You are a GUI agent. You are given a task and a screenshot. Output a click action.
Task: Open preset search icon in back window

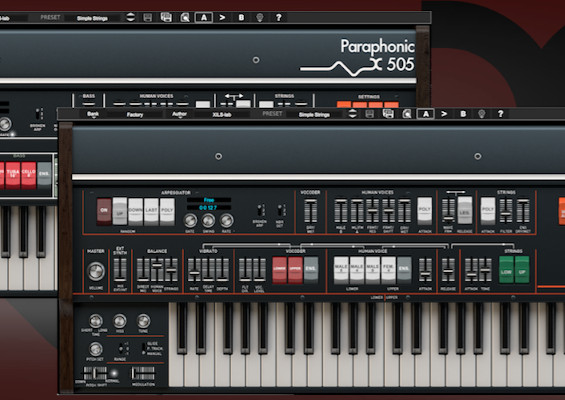tap(185, 18)
